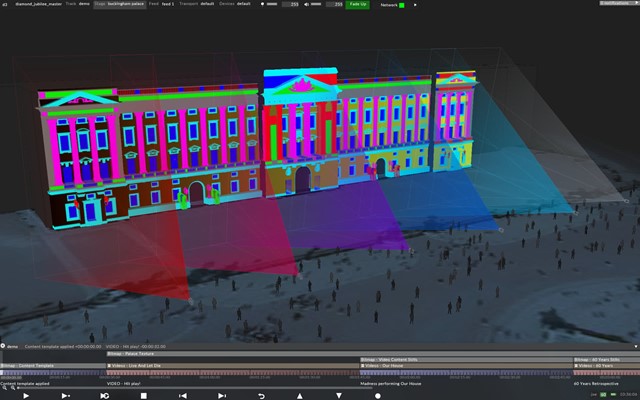Click the 'Content template applied' timeline note

coord(25,384)
